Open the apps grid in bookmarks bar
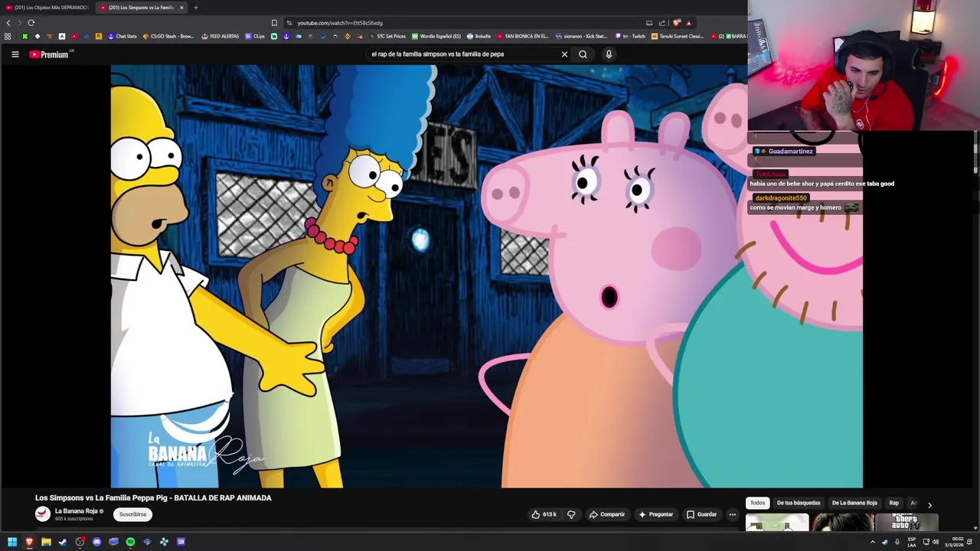Screen dimensions: 980x551 pos(8,36)
